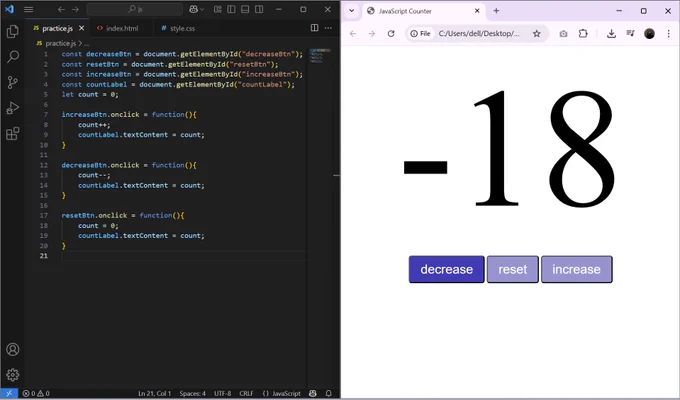The image size is (680, 400).
Task: Click the Chrome address bar URL
Action: [x=479, y=33]
